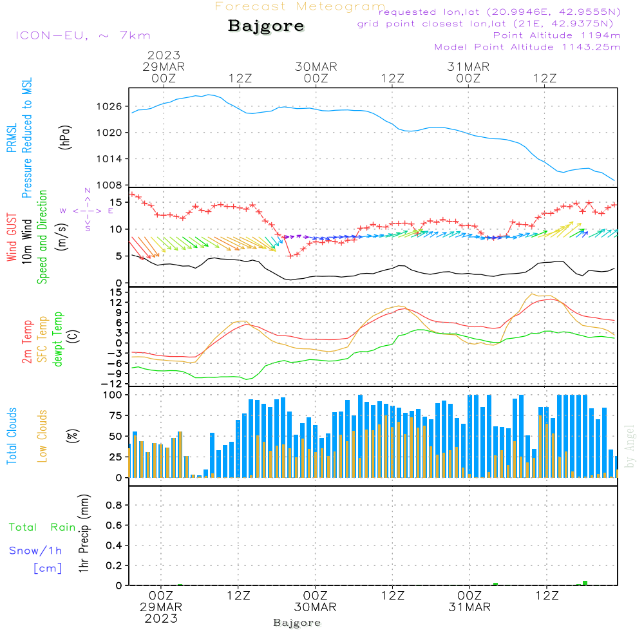Click the 'ICON-EU, ~ 7km' model label
Screen dimensions: 644x644
83,35
